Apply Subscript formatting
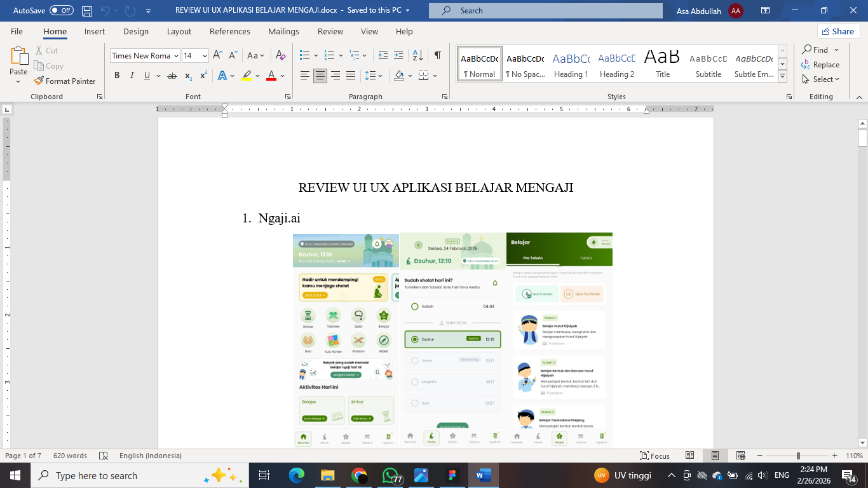The height and width of the screenshot is (488, 868). 188,76
